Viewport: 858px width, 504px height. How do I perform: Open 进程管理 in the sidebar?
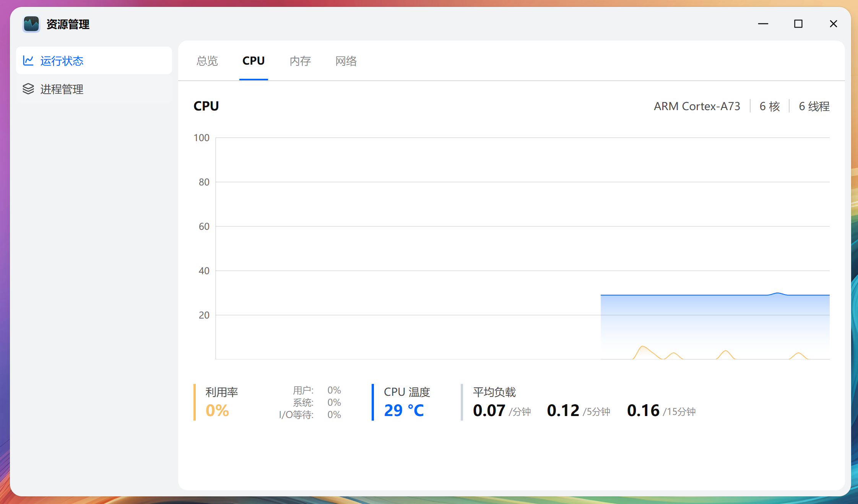(x=61, y=89)
